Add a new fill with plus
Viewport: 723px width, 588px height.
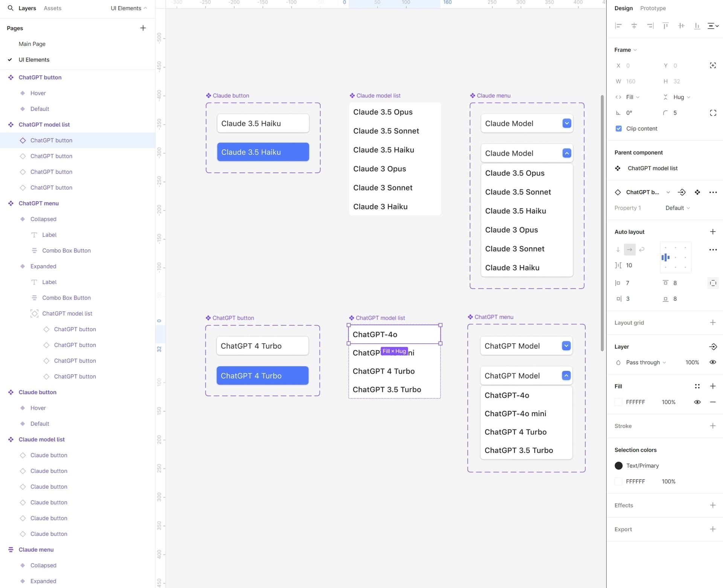pyautogui.click(x=713, y=386)
